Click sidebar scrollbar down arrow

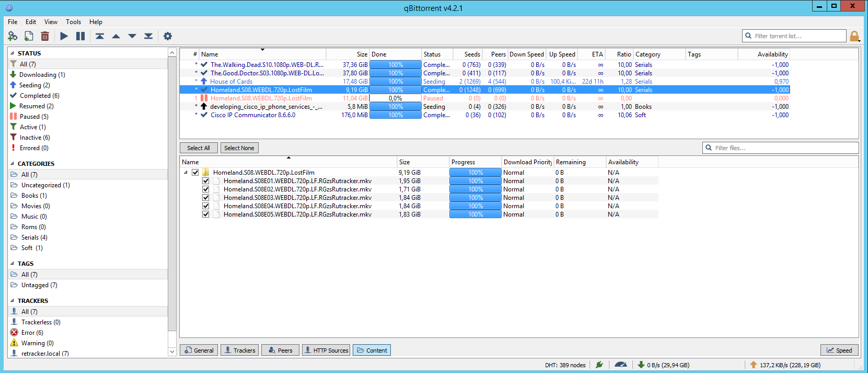172,352
